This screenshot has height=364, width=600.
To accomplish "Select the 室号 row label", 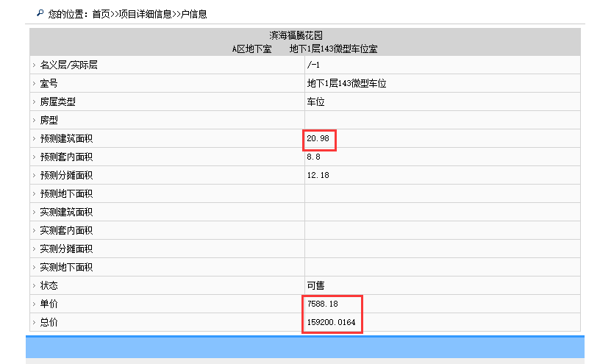I will coord(49,83).
